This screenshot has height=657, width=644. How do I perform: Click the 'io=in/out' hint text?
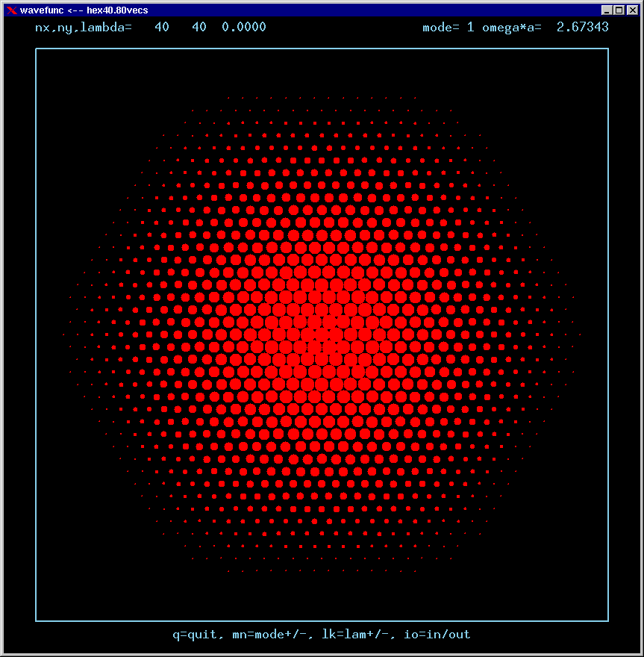click(437, 635)
